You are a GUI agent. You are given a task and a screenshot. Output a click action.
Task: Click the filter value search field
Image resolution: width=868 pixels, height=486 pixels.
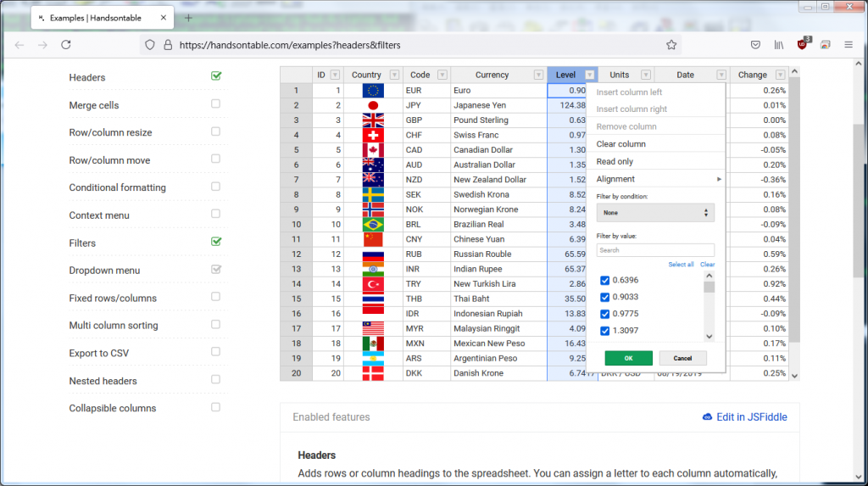click(x=655, y=250)
